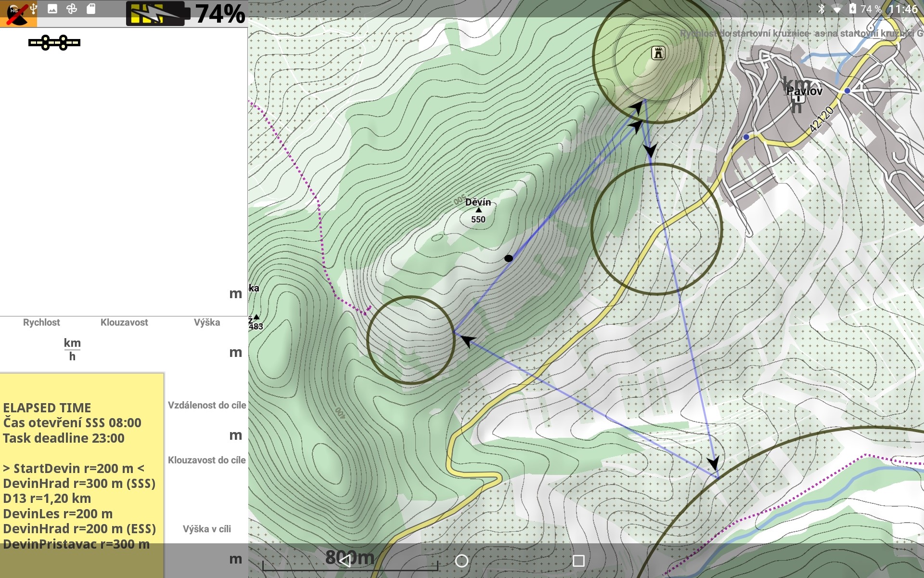Tap the 11:46 clock in status bar
The width and height of the screenshot is (924, 578).
(903, 9)
